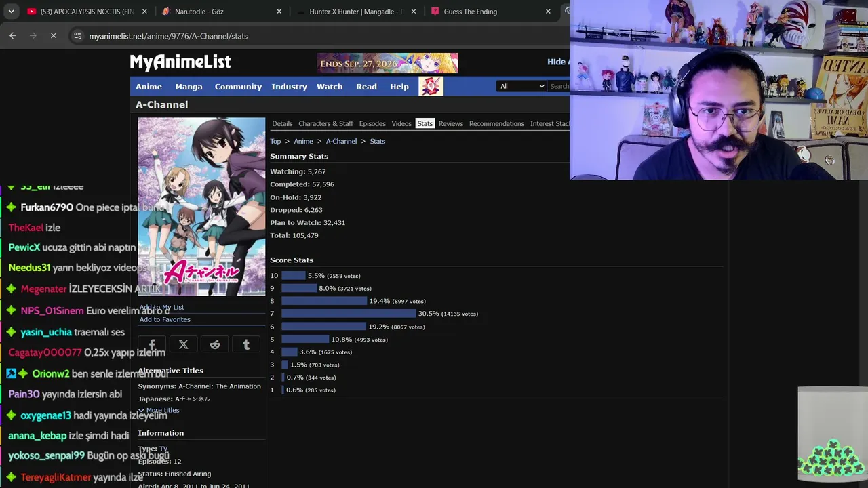Screen dimensions: 868x488
Task: Select the Stats tab
Action: pyautogui.click(x=425, y=123)
